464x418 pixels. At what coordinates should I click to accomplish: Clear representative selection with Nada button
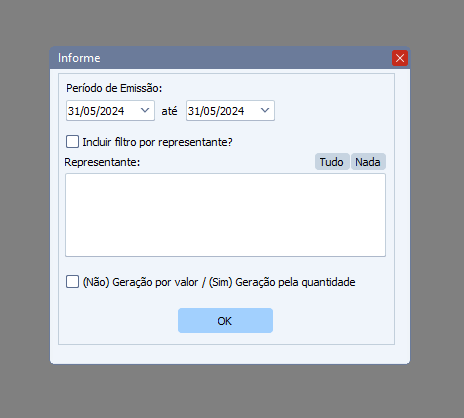368,162
